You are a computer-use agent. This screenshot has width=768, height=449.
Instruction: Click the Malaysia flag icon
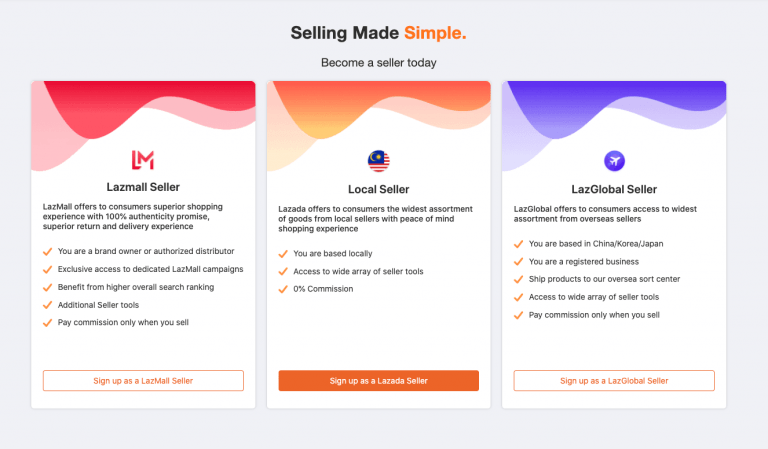(379, 161)
